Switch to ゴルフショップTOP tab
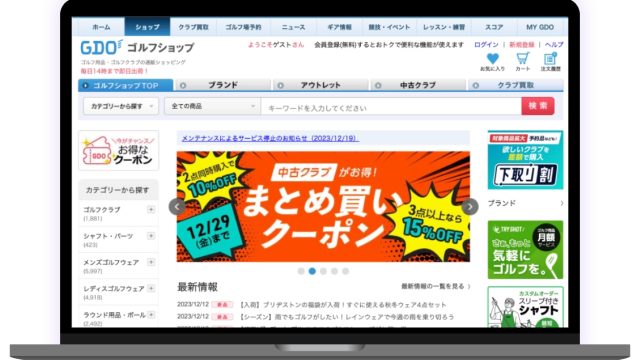 126,85
